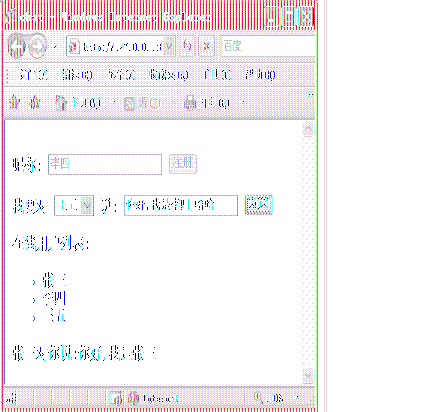Open the recent pages dropdown beside Forward
The width and height of the screenshot is (425, 412).
click(56, 47)
